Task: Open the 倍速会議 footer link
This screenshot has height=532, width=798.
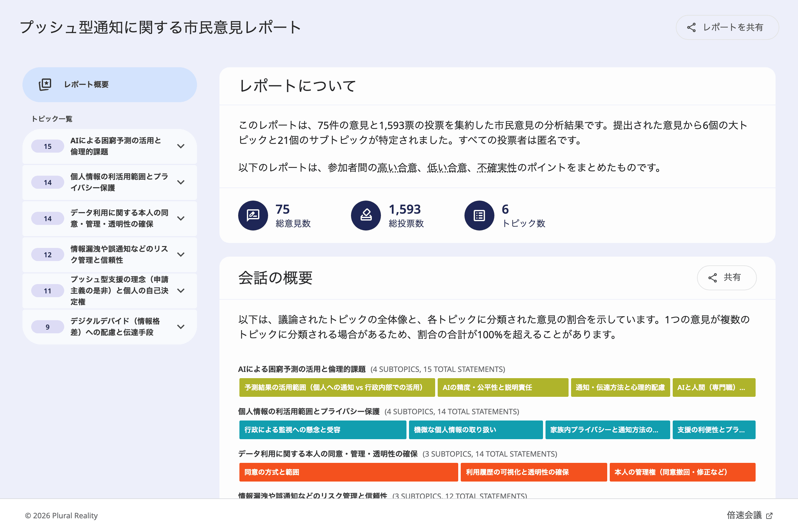Action: 749,515
